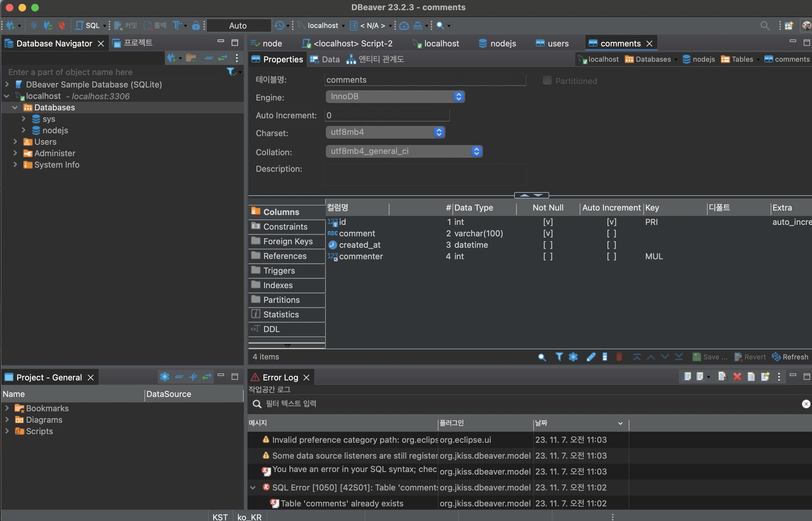812x521 pixels.
Task: Toggle Auto Increment checkbox for comment row
Action: coord(611,233)
